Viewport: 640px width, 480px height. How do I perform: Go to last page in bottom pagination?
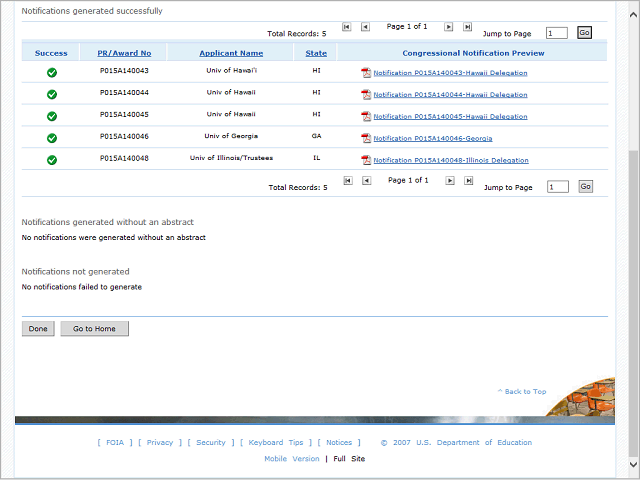[467, 181]
